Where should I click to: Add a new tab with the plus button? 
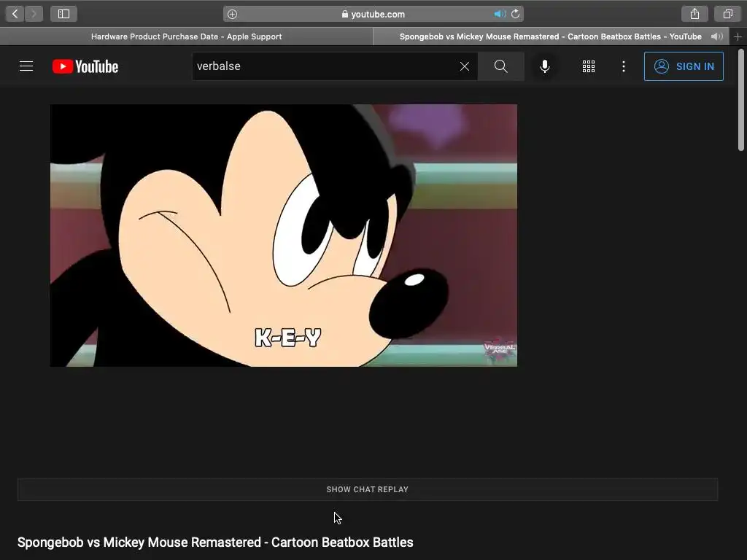point(738,36)
